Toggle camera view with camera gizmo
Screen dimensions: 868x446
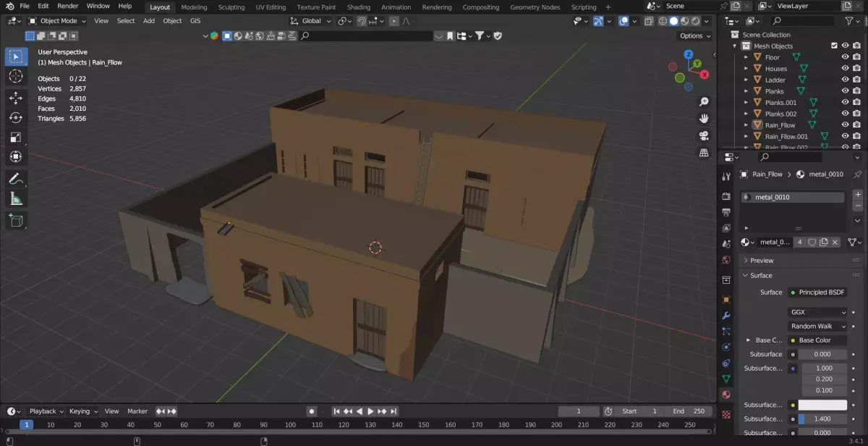click(704, 136)
